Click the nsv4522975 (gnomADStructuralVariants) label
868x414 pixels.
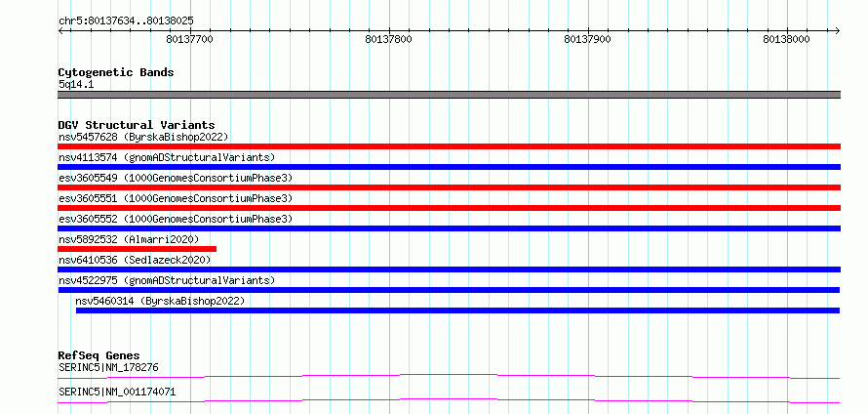tap(167, 280)
